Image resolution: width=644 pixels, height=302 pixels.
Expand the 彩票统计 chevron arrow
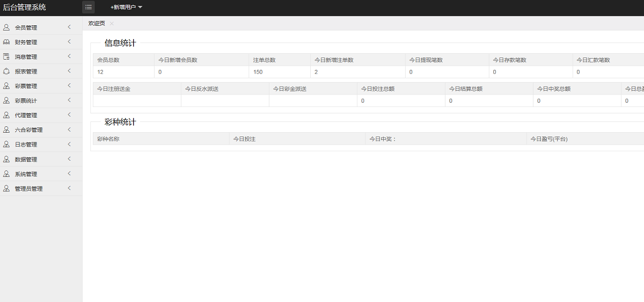tap(69, 100)
